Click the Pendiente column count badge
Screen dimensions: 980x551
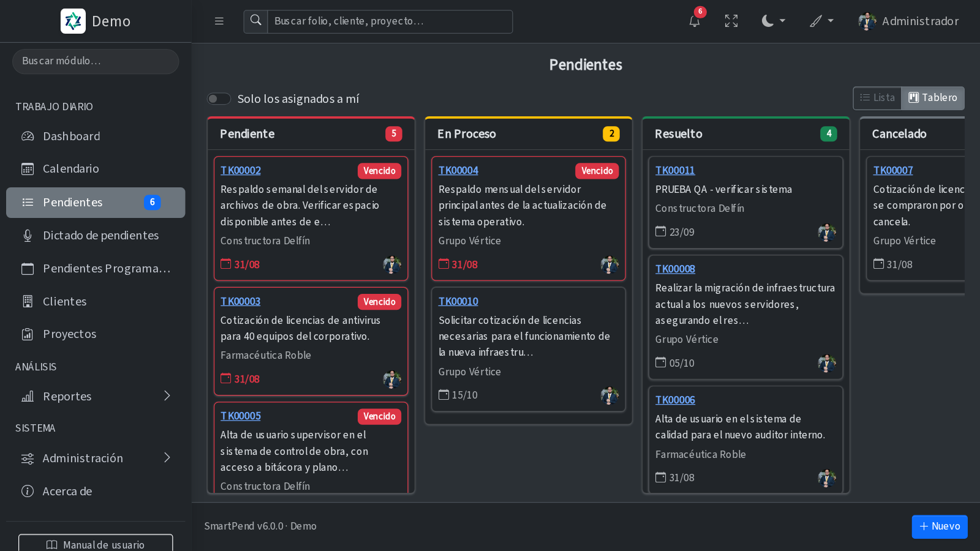[394, 134]
